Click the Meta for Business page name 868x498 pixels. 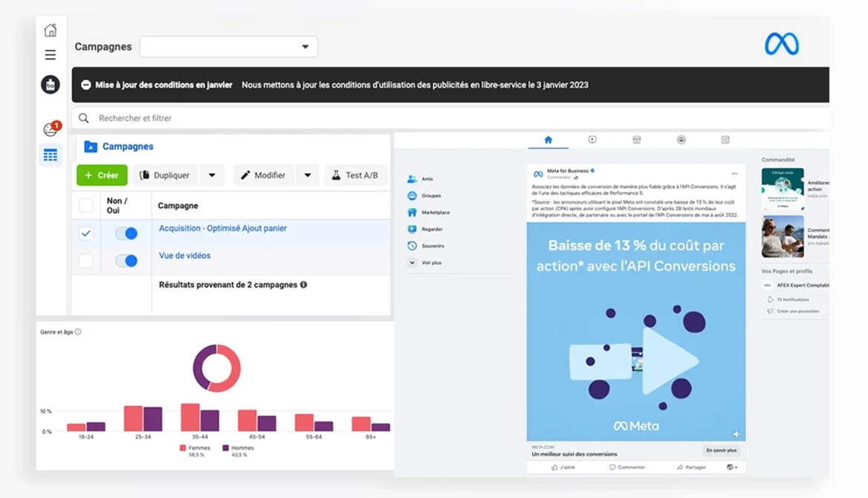(568, 171)
